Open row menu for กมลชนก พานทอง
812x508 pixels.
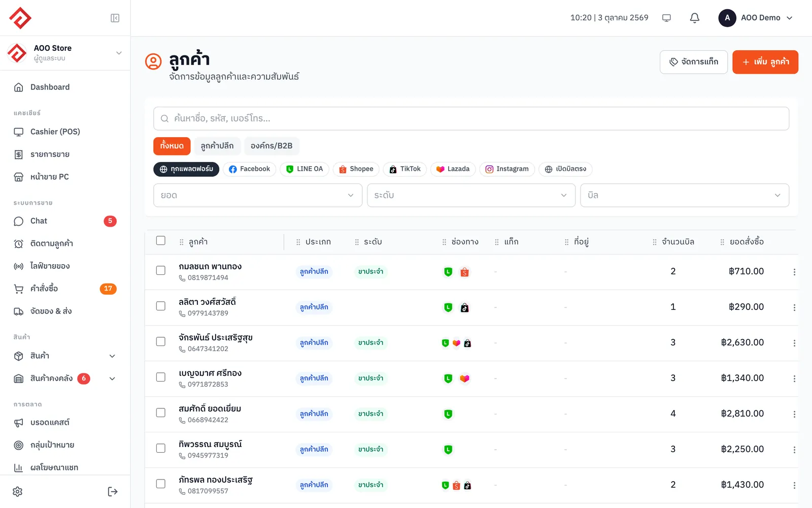tap(794, 272)
